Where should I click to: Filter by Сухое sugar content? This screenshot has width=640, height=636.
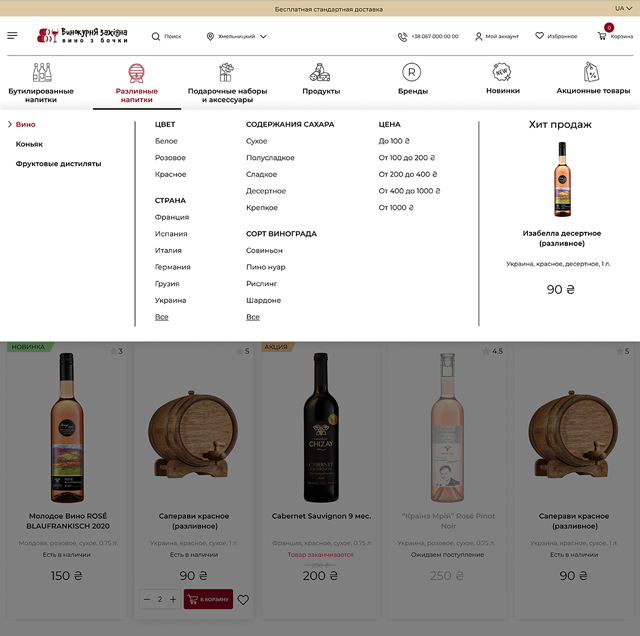(257, 141)
